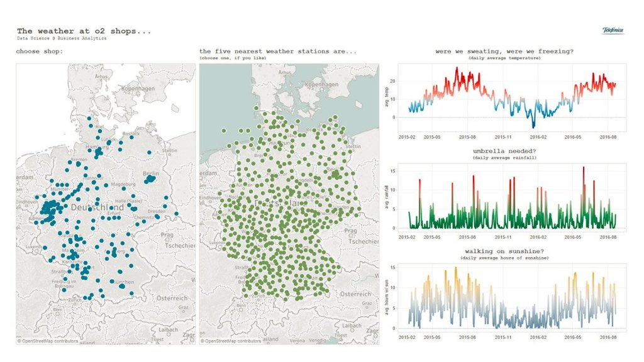
Task: Select the 'umbrella needed?' chart title
Action: [509, 151]
